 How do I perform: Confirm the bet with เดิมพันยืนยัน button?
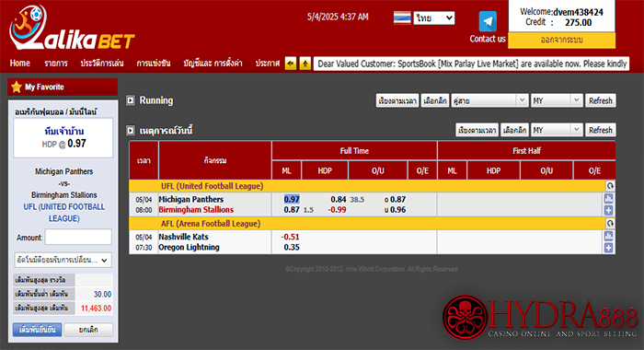[x=37, y=330]
